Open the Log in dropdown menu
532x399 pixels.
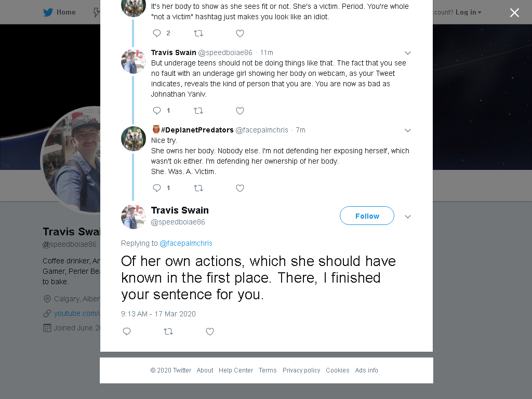coord(468,12)
